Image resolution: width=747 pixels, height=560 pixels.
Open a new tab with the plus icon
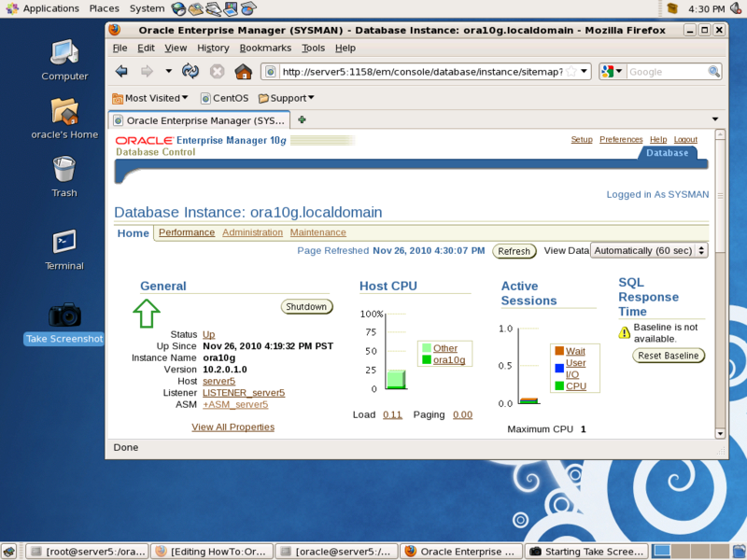[x=302, y=119]
